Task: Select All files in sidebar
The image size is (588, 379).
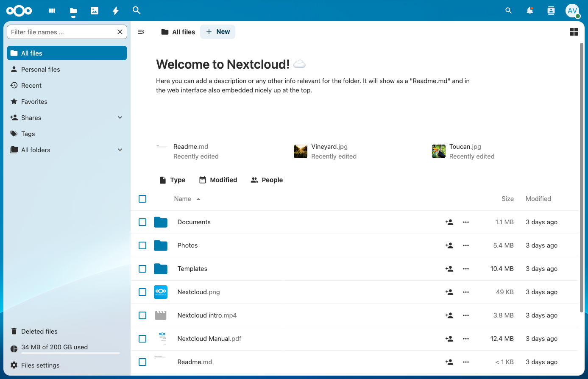Action: click(67, 53)
